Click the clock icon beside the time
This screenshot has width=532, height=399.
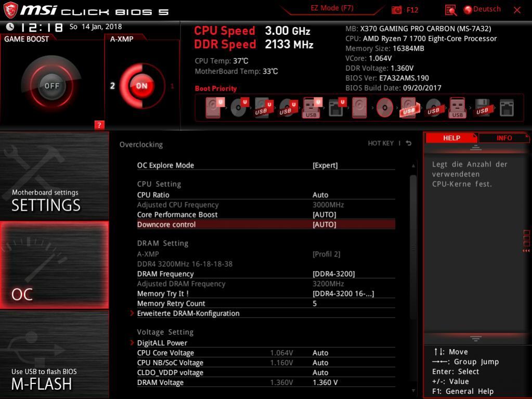10,27
